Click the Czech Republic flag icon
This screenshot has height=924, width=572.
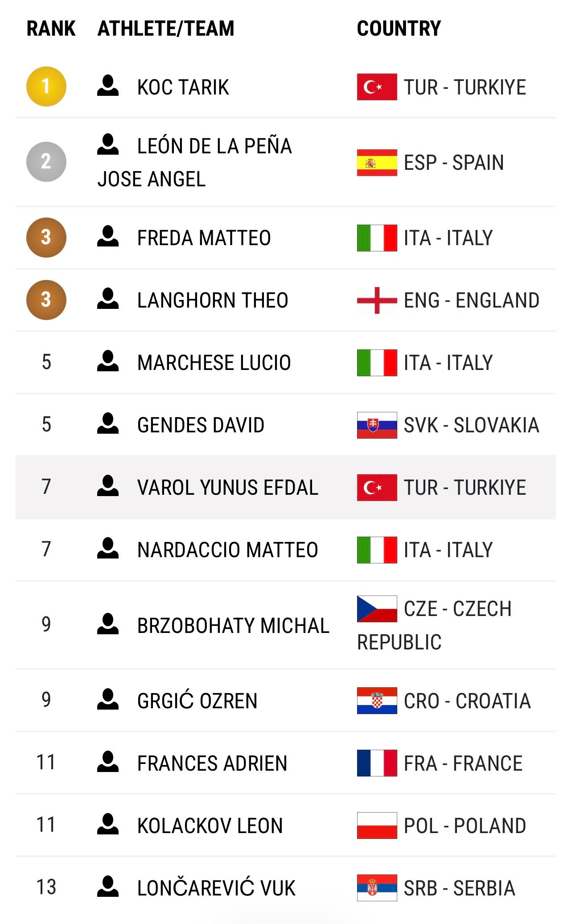coord(377,609)
